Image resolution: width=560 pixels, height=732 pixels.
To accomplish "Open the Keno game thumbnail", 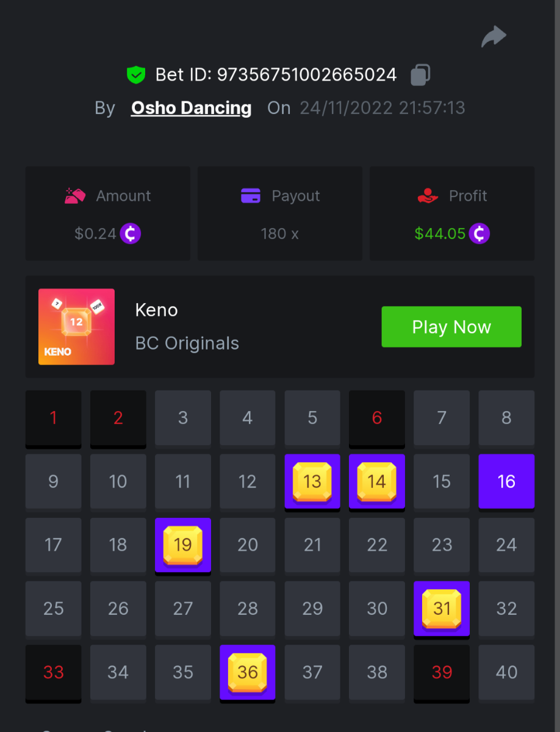I will [x=76, y=327].
